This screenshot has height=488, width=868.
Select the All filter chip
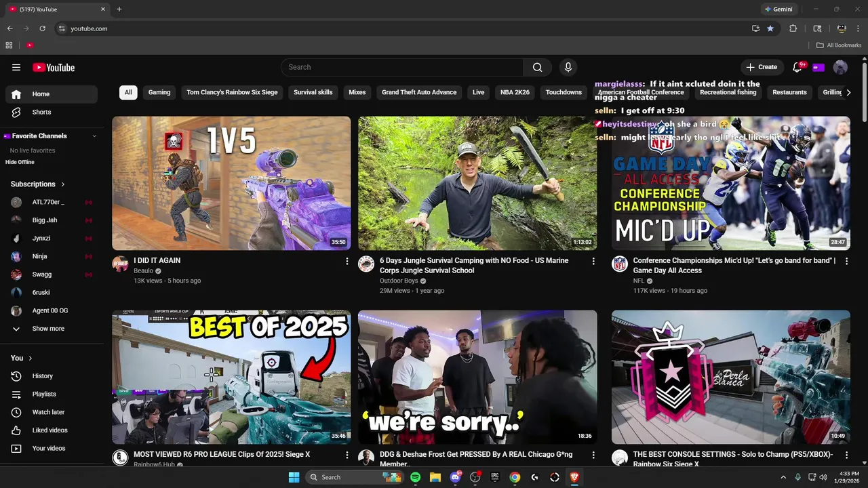(x=128, y=92)
